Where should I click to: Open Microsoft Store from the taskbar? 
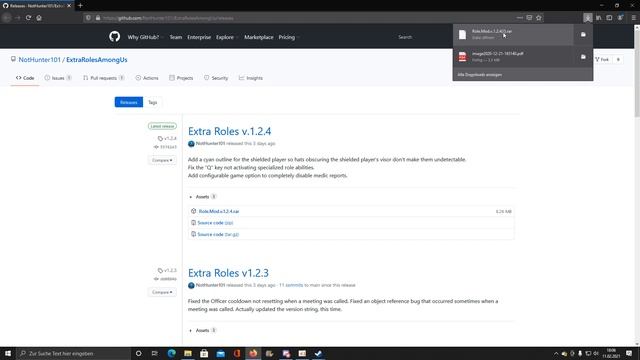pos(204,353)
